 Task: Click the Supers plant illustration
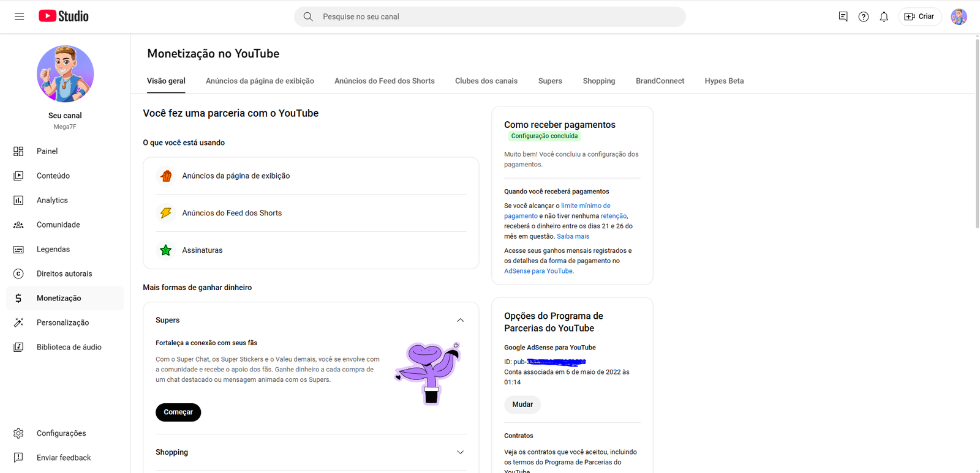pyautogui.click(x=428, y=373)
